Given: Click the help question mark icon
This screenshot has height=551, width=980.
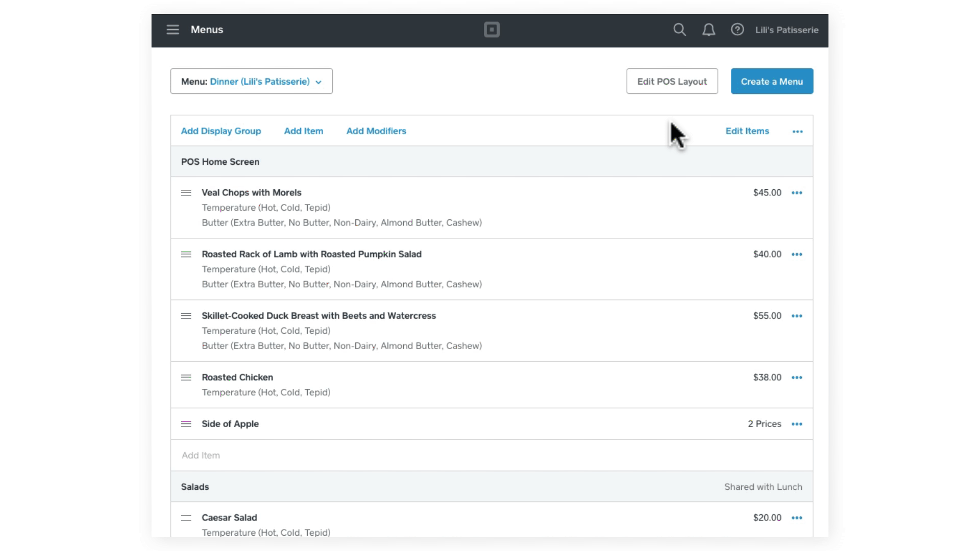Looking at the screenshot, I should coord(737,30).
